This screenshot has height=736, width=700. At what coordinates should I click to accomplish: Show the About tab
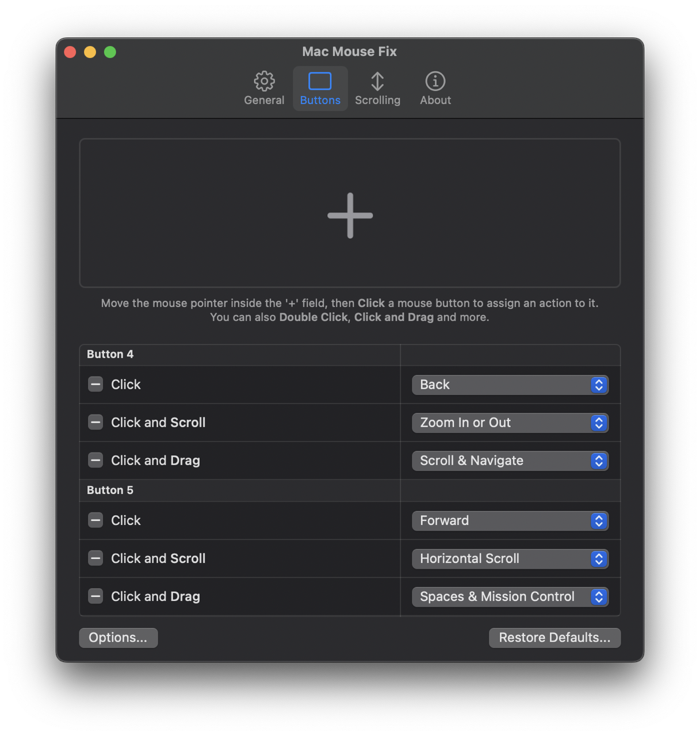pos(435,89)
